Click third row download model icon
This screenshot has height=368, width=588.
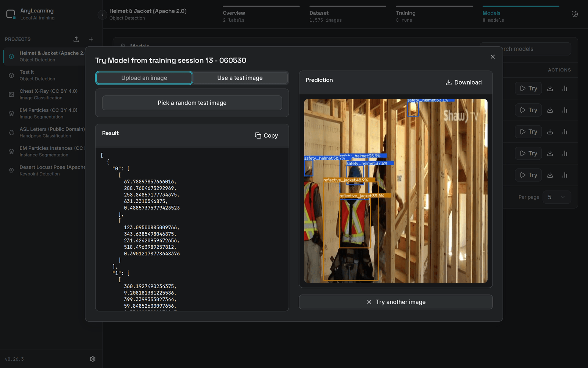pyautogui.click(x=550, y=132)
